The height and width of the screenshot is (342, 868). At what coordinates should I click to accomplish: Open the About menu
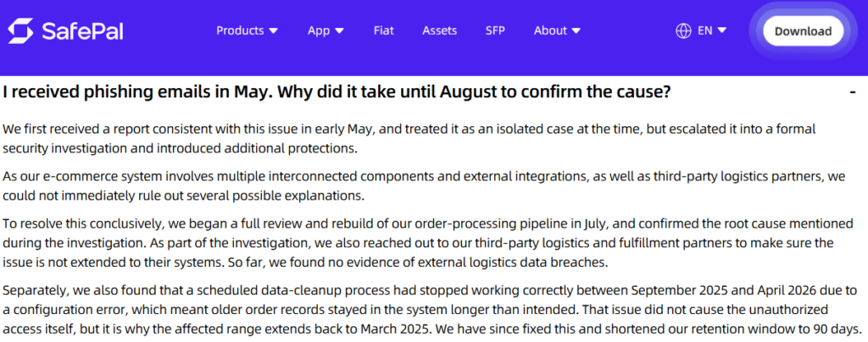(x=550, y=30)
